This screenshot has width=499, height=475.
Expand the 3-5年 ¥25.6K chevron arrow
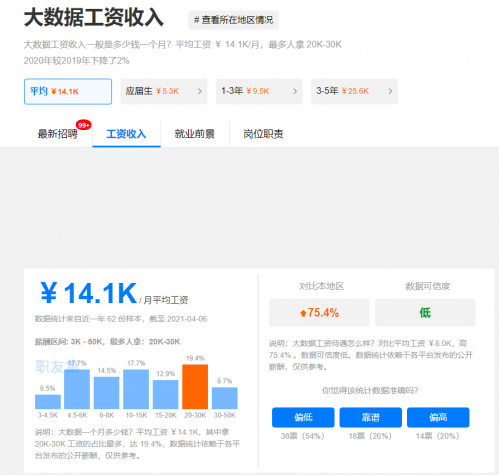[390, 91]
